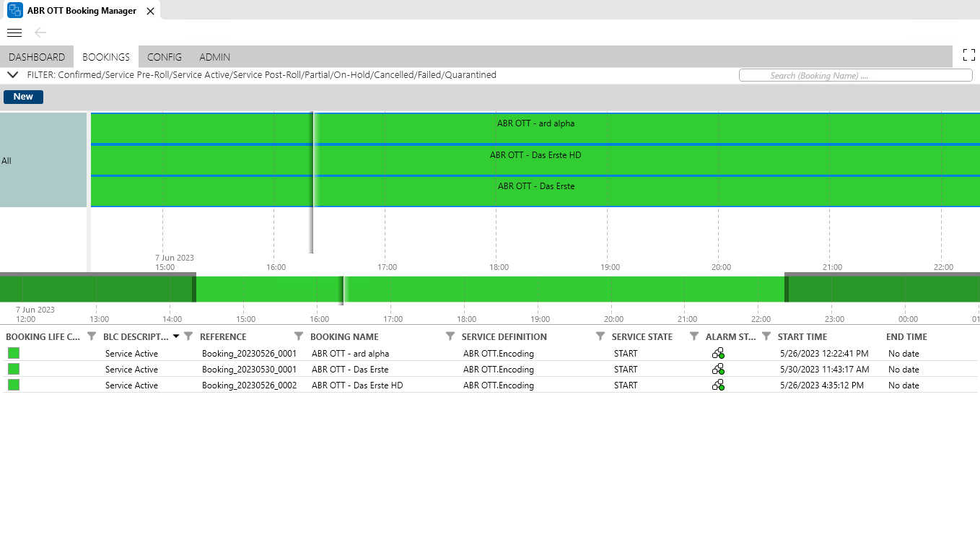Click booking name ABR OTT - Das Erste in table
Image resolution: width=980 pixels, height=545 pixels.
pos(350,370)
